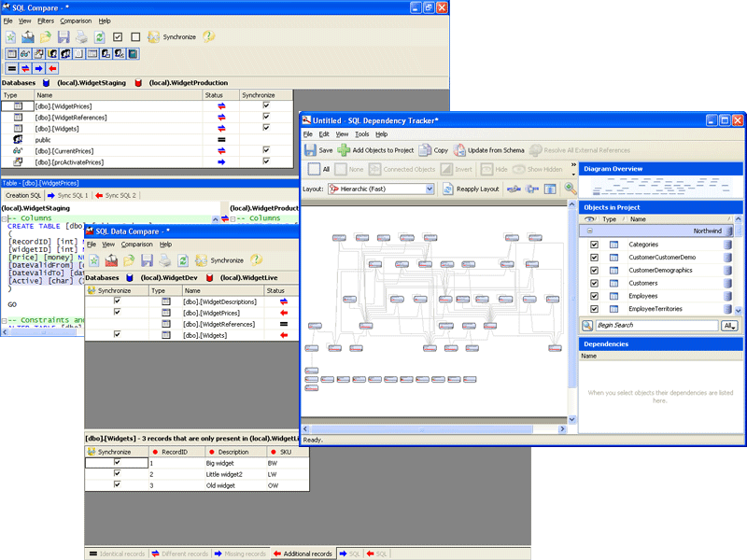Click Save in SQL Dependency Tracker toolbar
This screenshot has height=560, width=747.
click(x=318, y=150)
